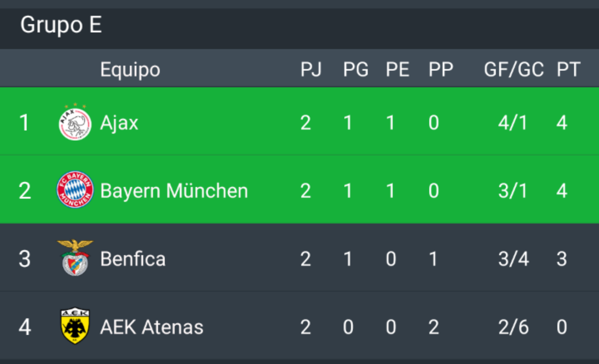The width and height of the screenshot is (599, 364).
Task: Click Benfica's 3/4 goal record
Action: click(x=514, y=259)
